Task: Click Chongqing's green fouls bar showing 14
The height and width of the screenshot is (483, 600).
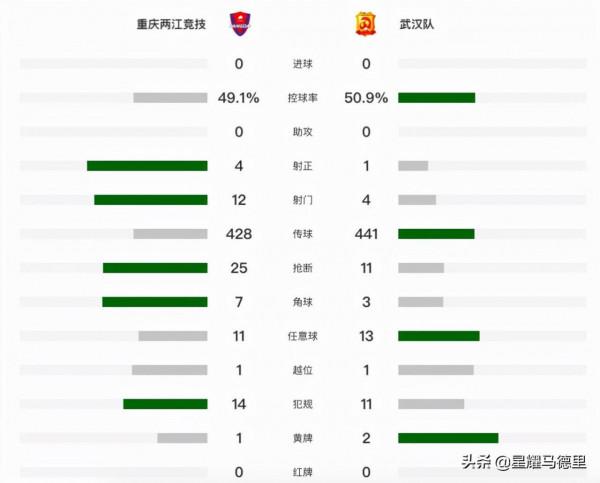Action: (x=165, y=404)
